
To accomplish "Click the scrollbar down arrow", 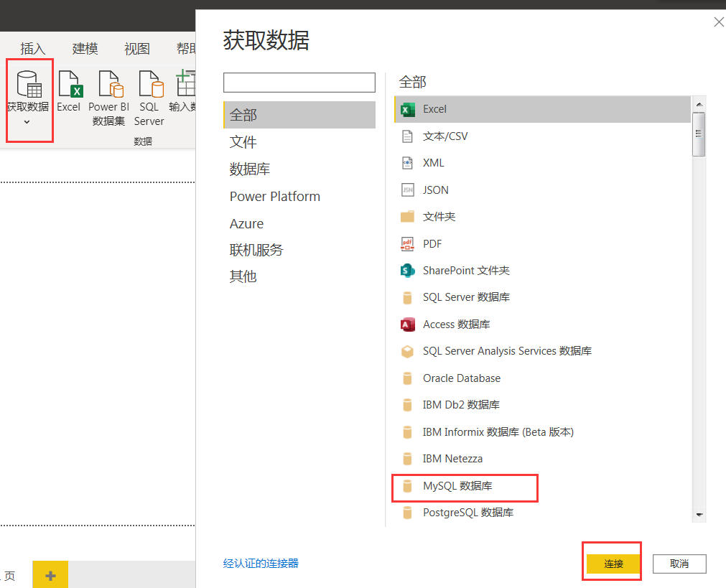I will pyautogui.click(x=699, y=515).
